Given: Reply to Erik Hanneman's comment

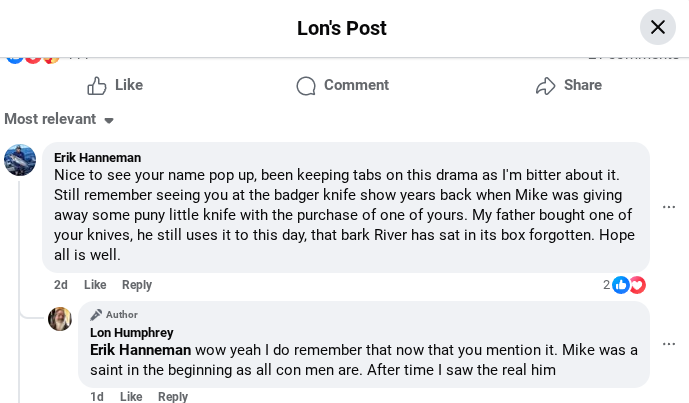Looking at the screenshot, I should pos(137,285).
